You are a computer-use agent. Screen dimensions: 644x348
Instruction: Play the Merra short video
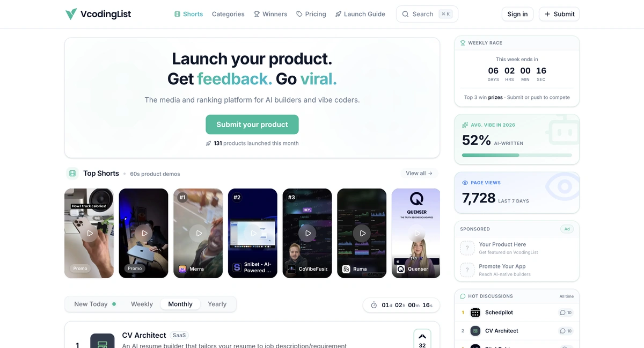tap(199, 233)
